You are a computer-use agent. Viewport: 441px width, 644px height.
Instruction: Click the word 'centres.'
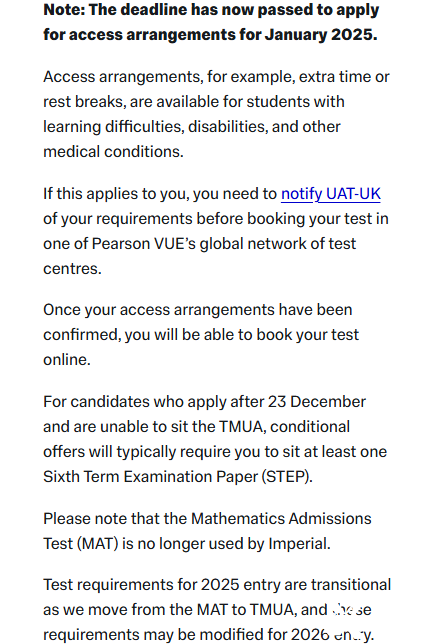pos(72,269)
